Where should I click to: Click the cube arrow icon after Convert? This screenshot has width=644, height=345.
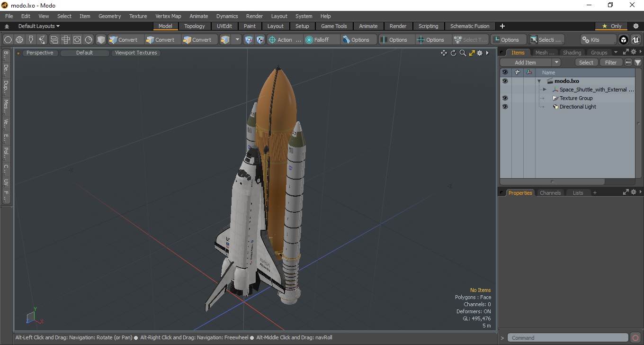tap(225, 40)
